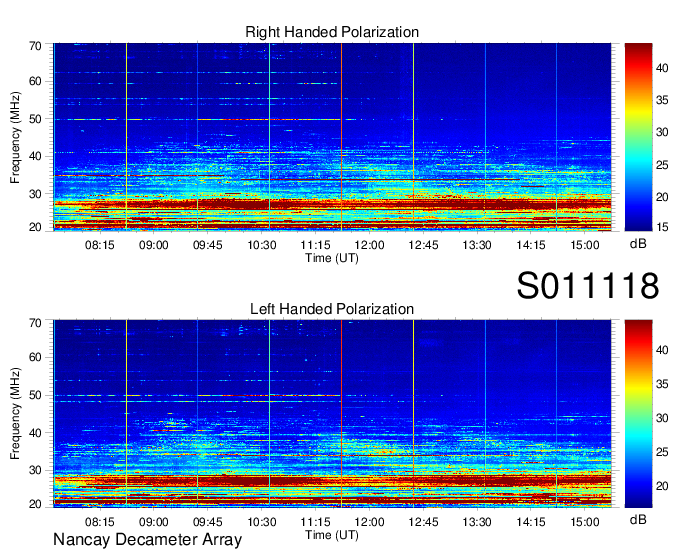The height and width of the screenshot is (552, 680).
Task: Click the dB label beside bottom color bar
Action: [x=638, y=519]
